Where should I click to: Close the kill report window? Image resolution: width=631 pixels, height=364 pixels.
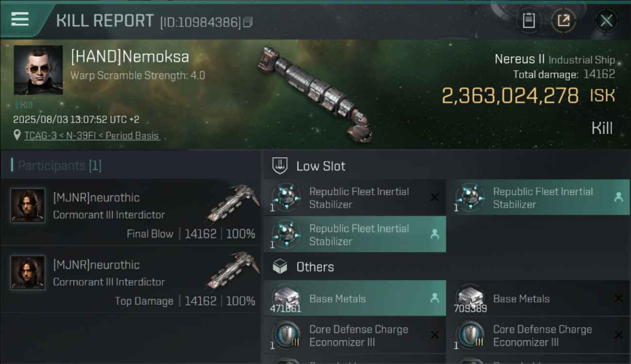pos(606,20)
